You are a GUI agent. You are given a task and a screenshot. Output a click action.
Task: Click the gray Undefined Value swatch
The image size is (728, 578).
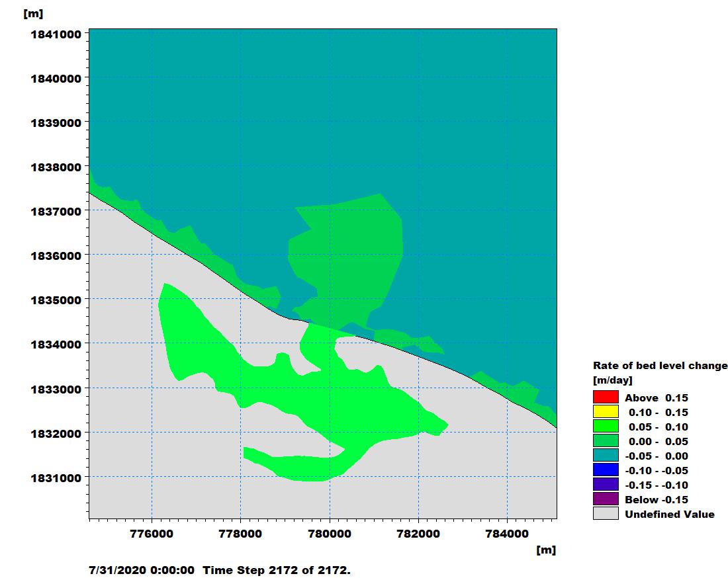pyautogui.click(x=606, y=513)
